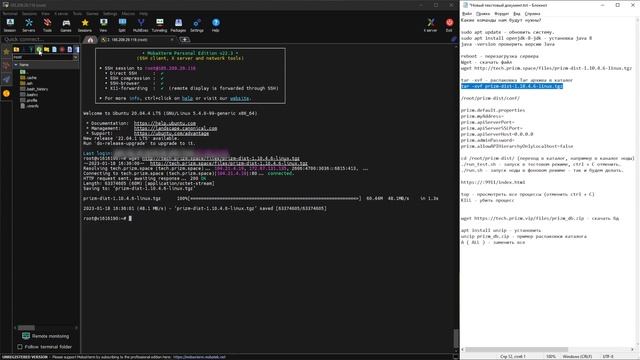This screenshot has width=640, height=360.
Task: Click the help link in the welcome banner
Action: (x=187, y=98)
